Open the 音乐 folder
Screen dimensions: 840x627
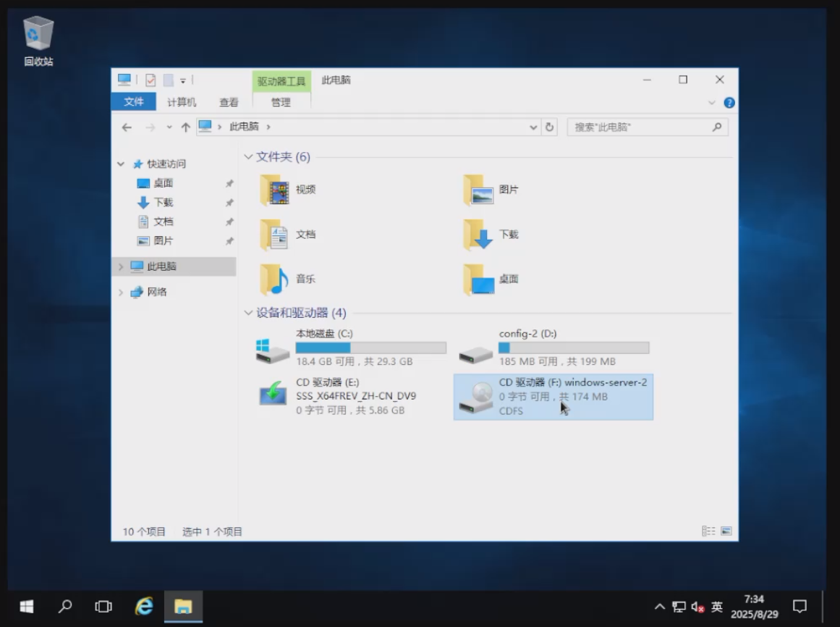point(274,279)
